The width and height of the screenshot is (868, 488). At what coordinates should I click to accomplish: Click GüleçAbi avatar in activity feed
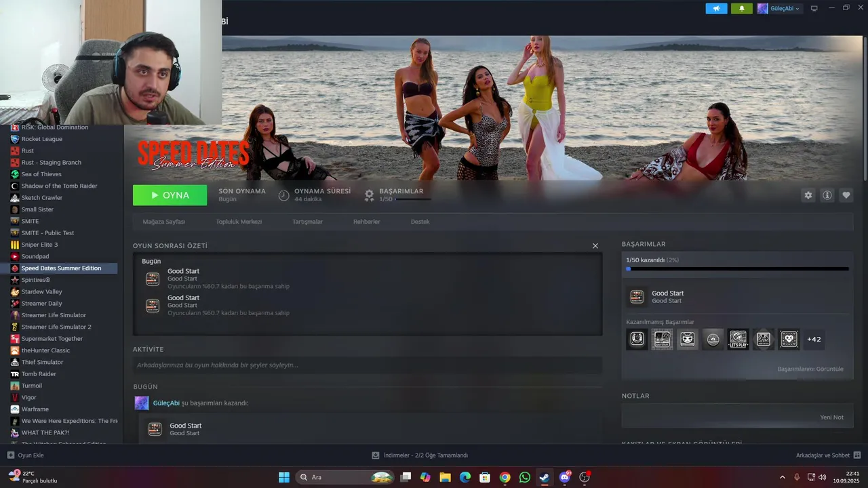(x=141, y=403)
